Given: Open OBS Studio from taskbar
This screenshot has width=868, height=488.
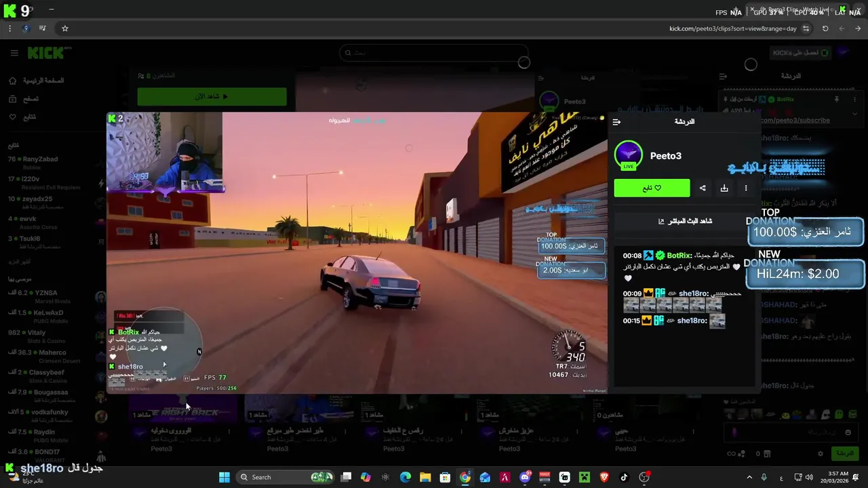Looking at the screenshot, I should click(644, 477).
